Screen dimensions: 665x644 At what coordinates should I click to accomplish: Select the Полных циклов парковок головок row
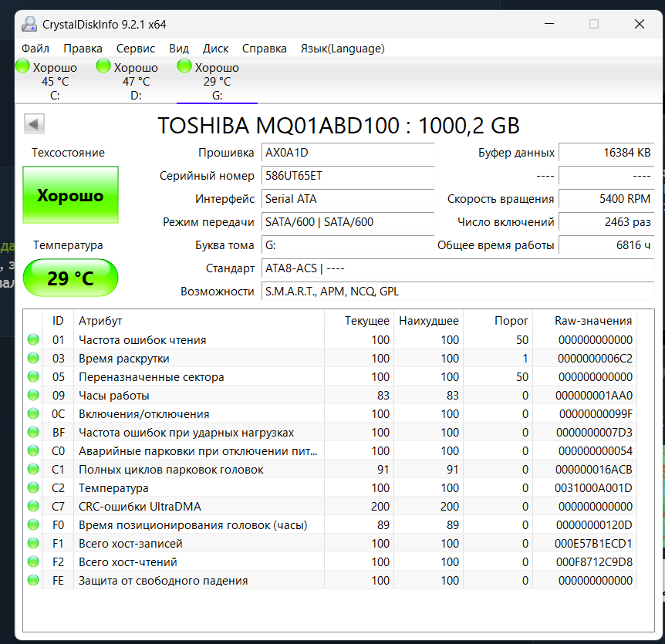[x=330, y=470]
